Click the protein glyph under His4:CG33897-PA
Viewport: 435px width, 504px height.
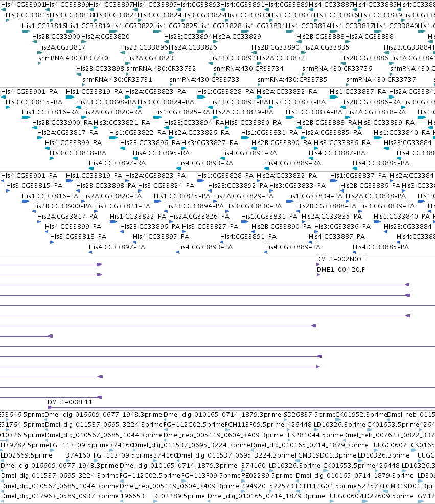click(90, 252)
